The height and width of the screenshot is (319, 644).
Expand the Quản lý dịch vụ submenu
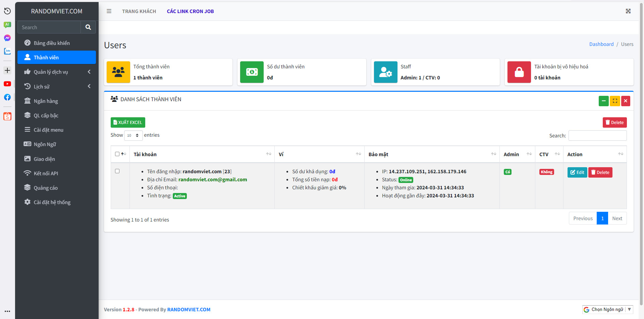click(x=57, y=72)
